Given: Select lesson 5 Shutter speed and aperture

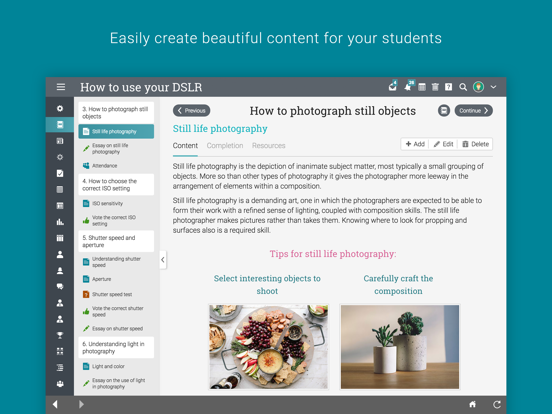Looking at the screenshot, I should [x=116, y=241].
